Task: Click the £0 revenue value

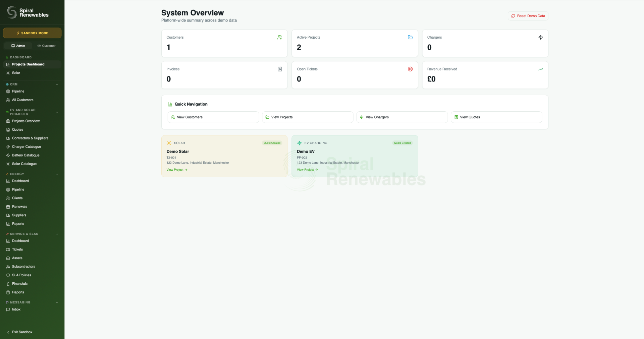Action: tap(431, 79)
